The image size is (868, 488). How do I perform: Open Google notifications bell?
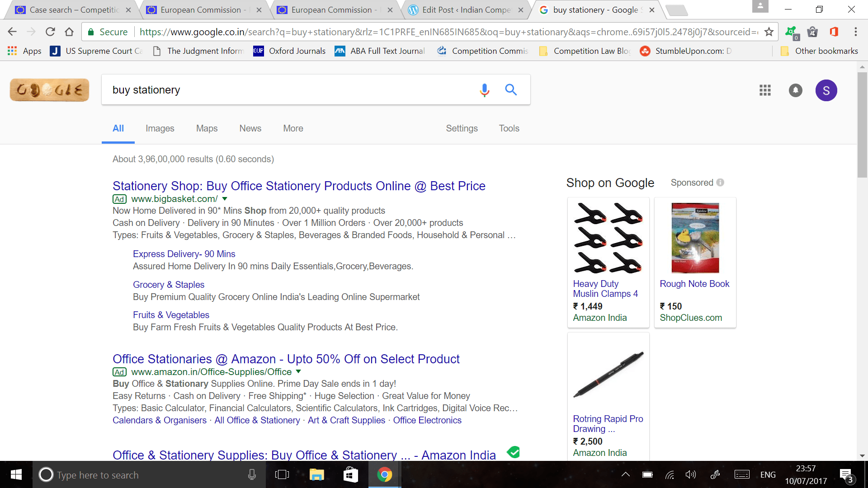pos(795,90)
